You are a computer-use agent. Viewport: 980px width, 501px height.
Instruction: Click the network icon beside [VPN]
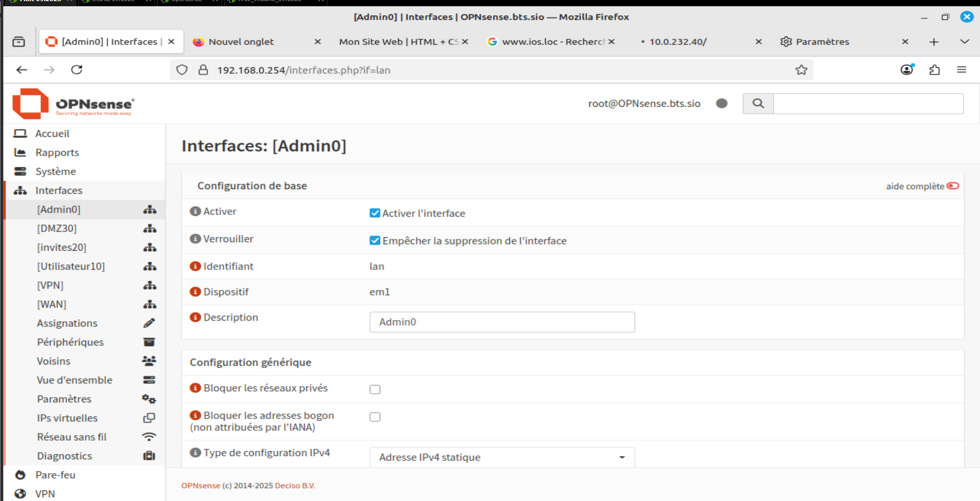point(150,285)
